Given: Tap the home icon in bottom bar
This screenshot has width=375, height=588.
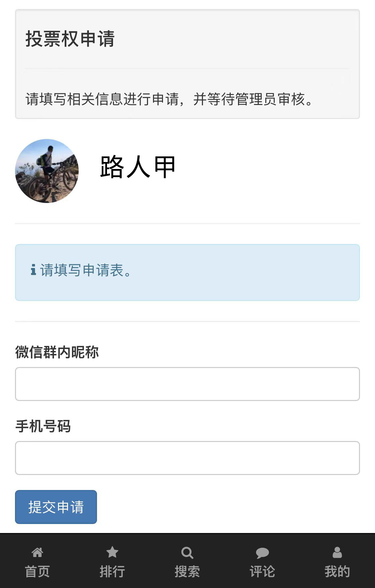Looking at the screenshot, I should [x=37, y=552].
